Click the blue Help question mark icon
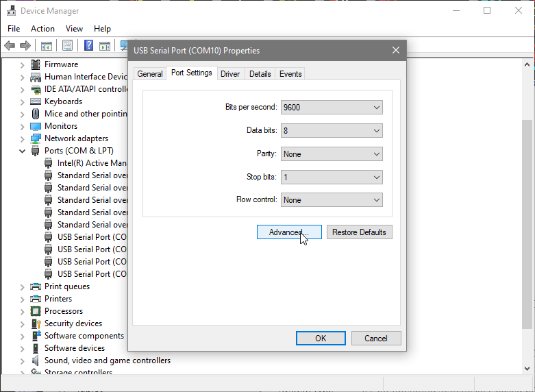The image size is (535, 392). coord(89,45)
